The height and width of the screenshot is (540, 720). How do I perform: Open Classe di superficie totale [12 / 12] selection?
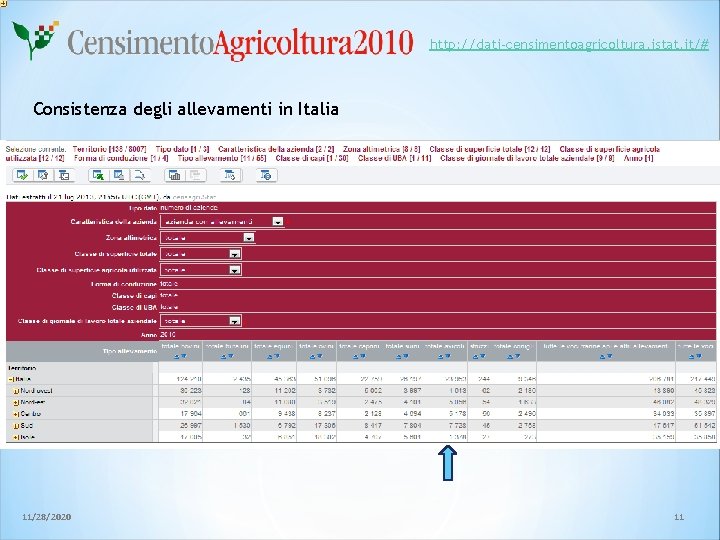coord(489,149)
